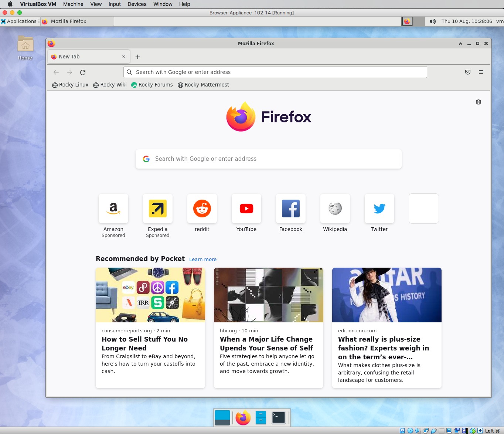Image resolution: width=504 pixels, height=434 pixels.
Task: Click the Firefox logo on new tab page
Action: coord(269,117)
